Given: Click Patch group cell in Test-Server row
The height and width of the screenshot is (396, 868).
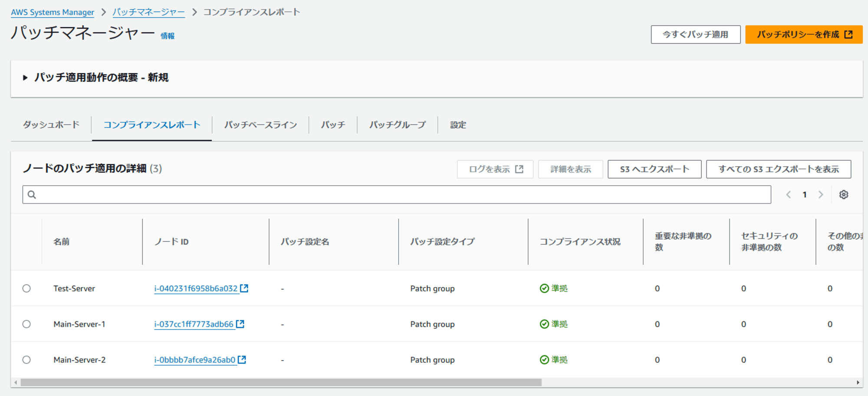Looking at the screenshot, I should pos(432,288).
